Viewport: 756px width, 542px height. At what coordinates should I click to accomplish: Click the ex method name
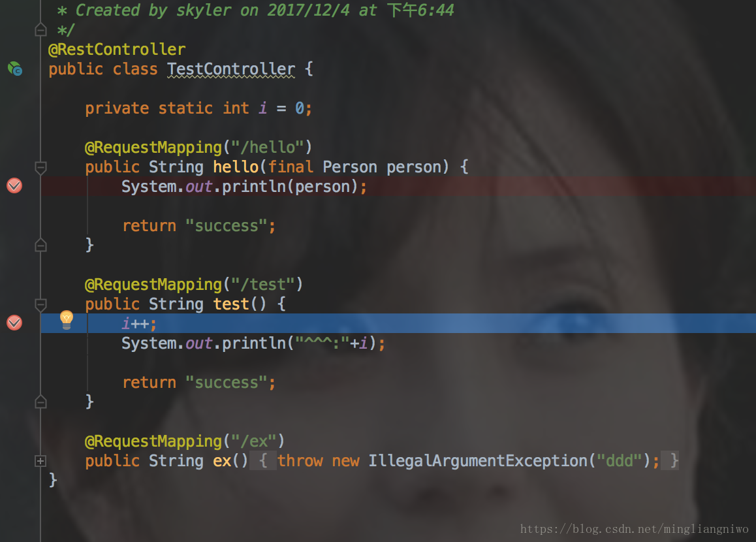pyautogui.click(x=222, y=460)
